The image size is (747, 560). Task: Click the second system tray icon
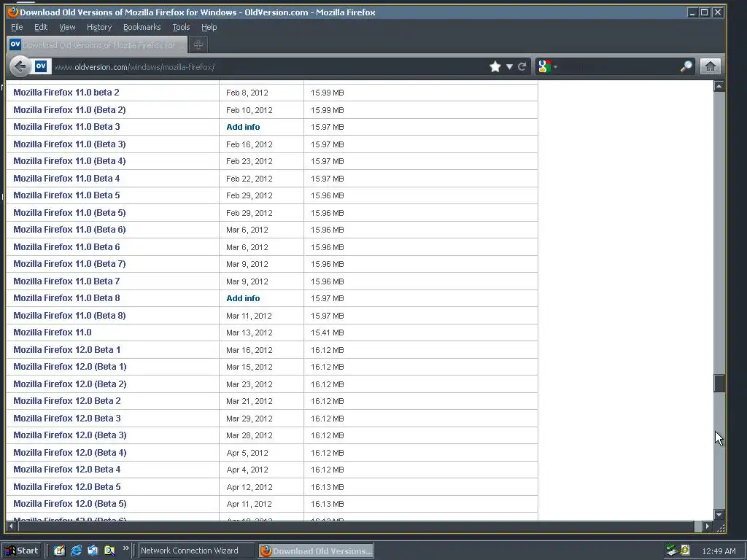coord(685,550)
